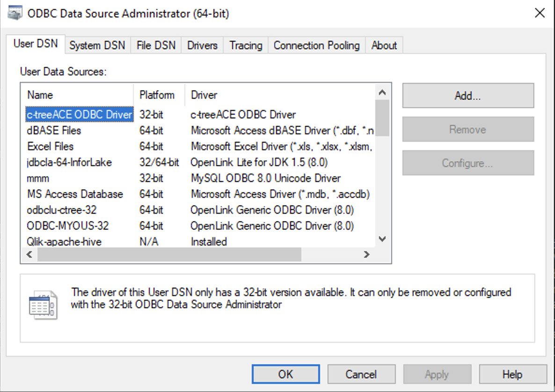Switch to the System DSN tab
The image size is (555, 392).
tap(97, 45)
